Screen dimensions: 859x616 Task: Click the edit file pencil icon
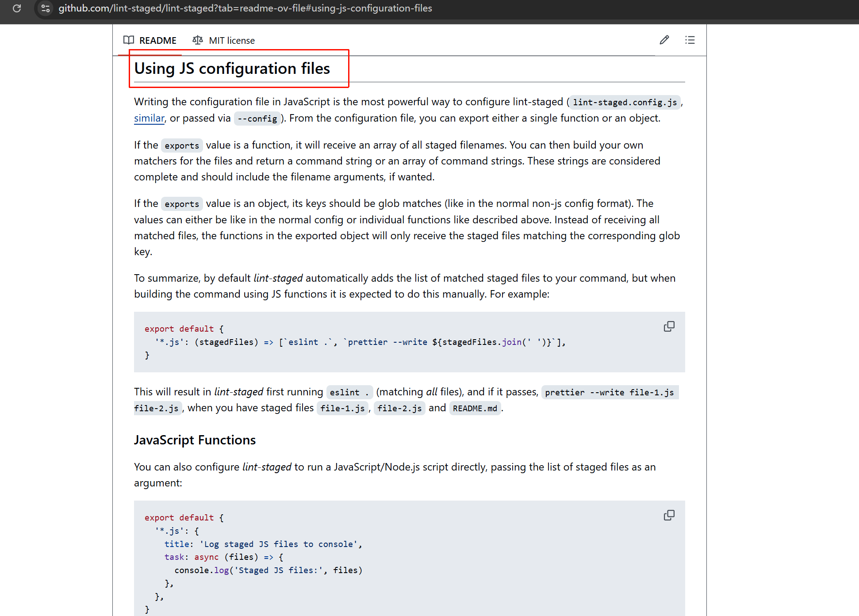pyautogui.click(x=664, y=40)
